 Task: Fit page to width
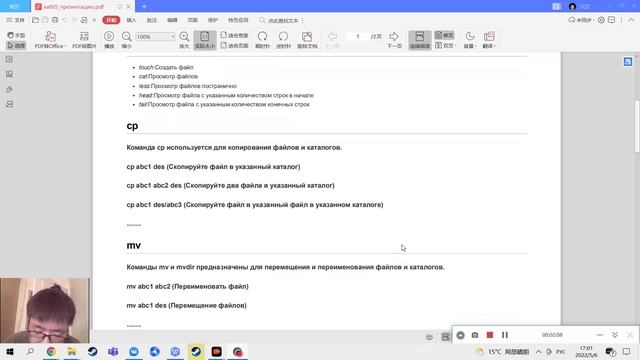click(235, 36)
